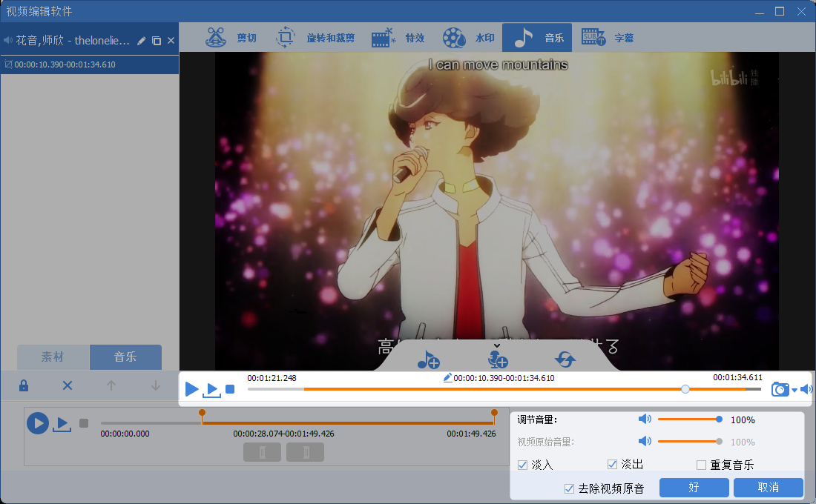This screenshot has height=504, width=816.
Task: Select the clip 00:00:10.390-00:01:34.610 row
Action: [90, 64]
